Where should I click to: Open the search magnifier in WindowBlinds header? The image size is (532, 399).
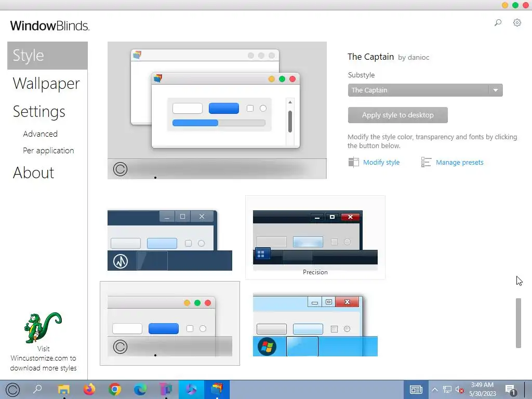pos(498,23)
